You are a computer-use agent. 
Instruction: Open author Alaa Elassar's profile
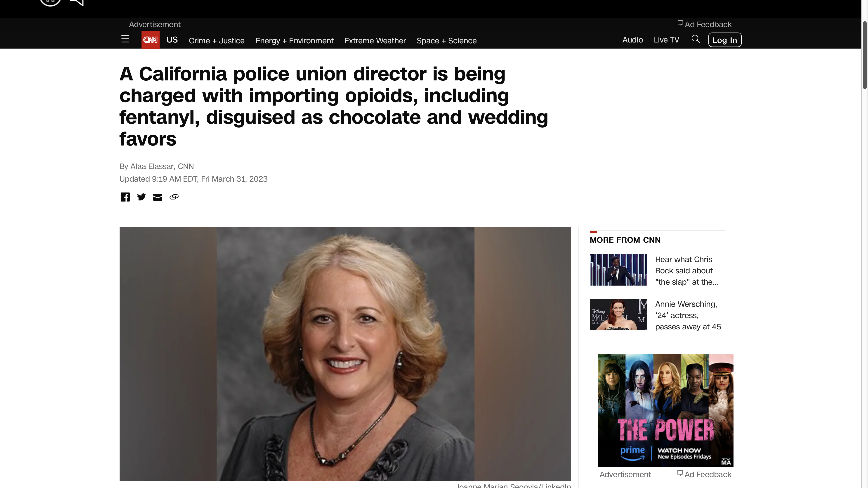pos(152,166)
